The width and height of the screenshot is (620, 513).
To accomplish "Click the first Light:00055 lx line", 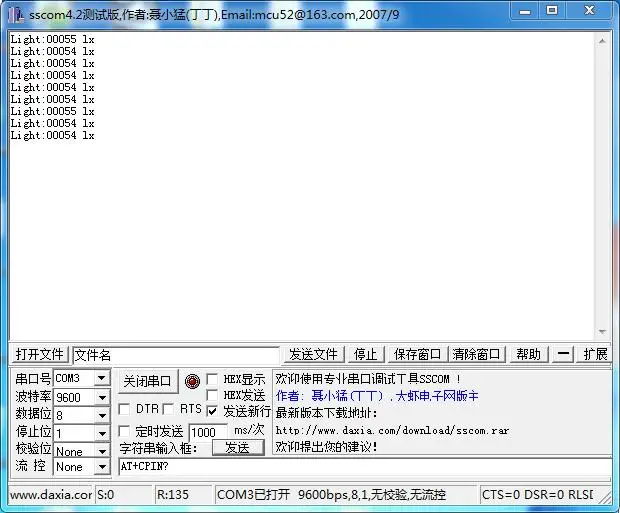I will [52, 39].
